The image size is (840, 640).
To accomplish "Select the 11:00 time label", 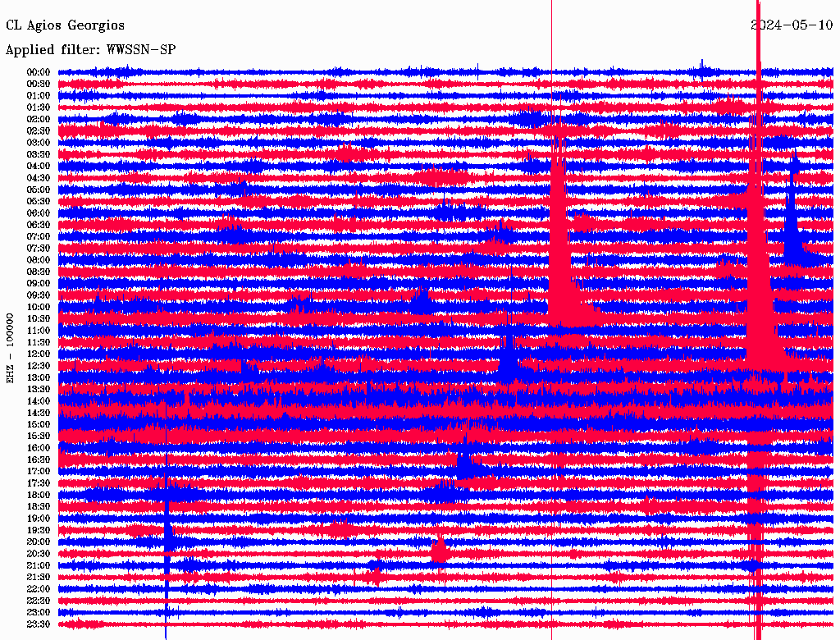I will (39, 331).
